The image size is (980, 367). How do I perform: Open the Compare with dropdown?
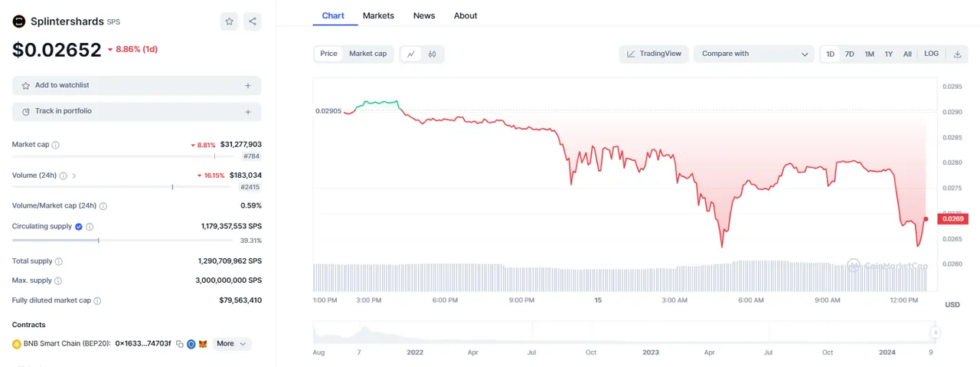pyautogui.click(x=754, y=54)
